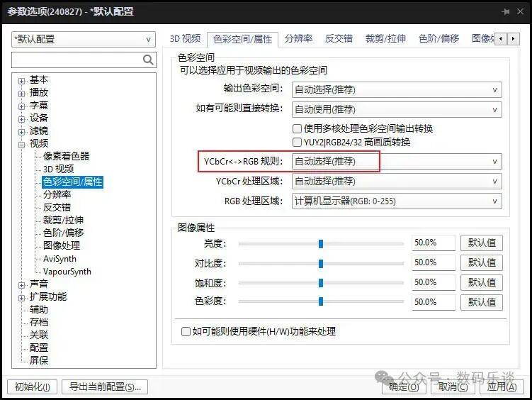Screen dimensions: 532x400
Task: Click the 色彩度 slider handle
Action: coord(321,301)
